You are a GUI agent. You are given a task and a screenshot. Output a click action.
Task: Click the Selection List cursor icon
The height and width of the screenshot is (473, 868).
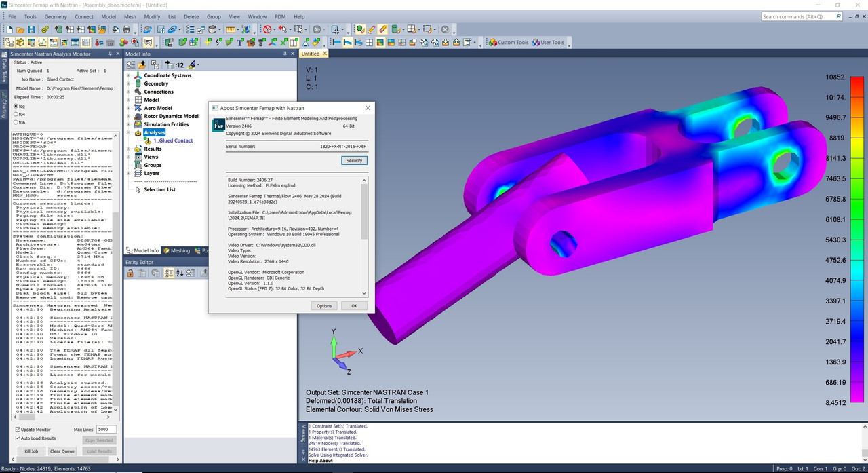tap(137, 189)
